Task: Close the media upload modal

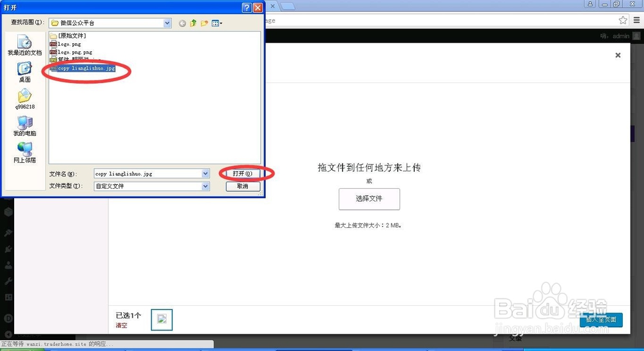Action: point(618,55)
